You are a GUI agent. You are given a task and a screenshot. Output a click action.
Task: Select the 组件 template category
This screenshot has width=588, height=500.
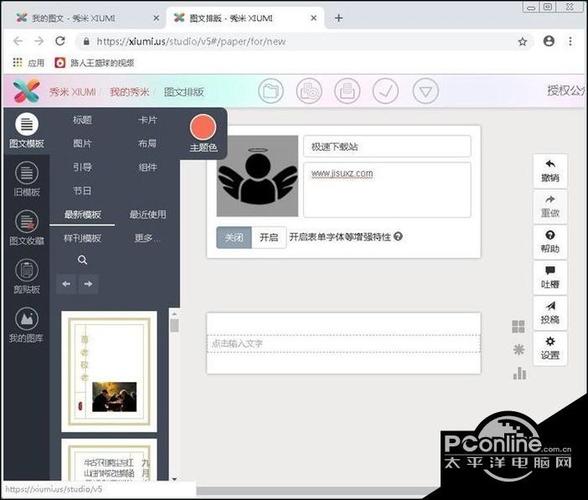147,167
